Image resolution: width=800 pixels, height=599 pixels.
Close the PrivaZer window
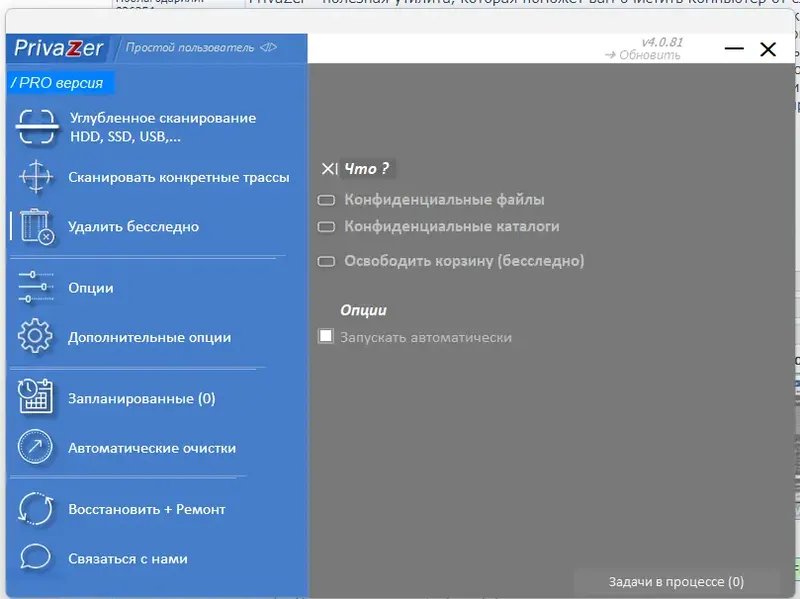[768, 49]
